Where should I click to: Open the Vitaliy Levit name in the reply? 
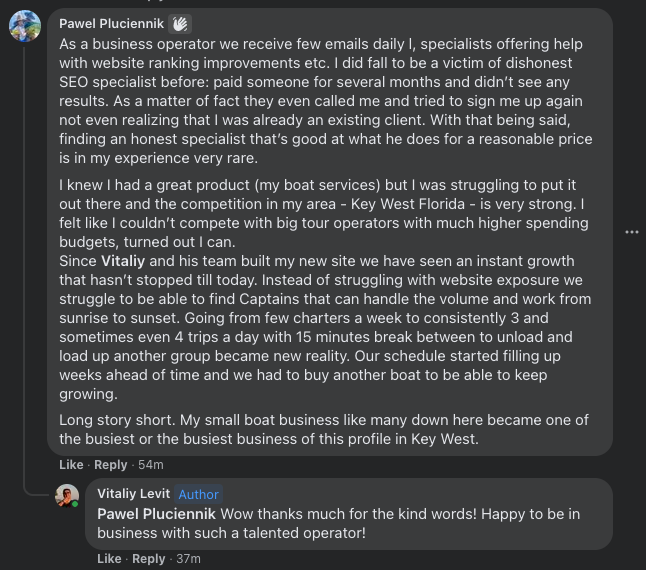pyautogui.click(x=133, y=494)
